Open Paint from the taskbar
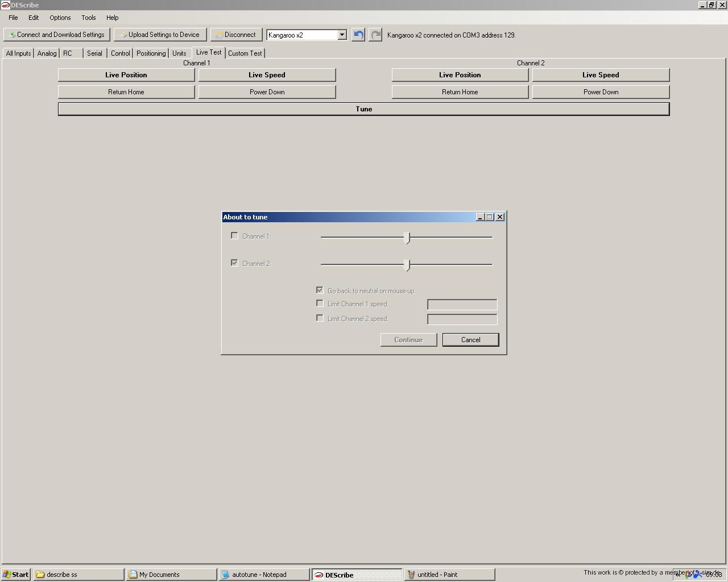This screenshot has width=728, height=582. coord(449,575)
